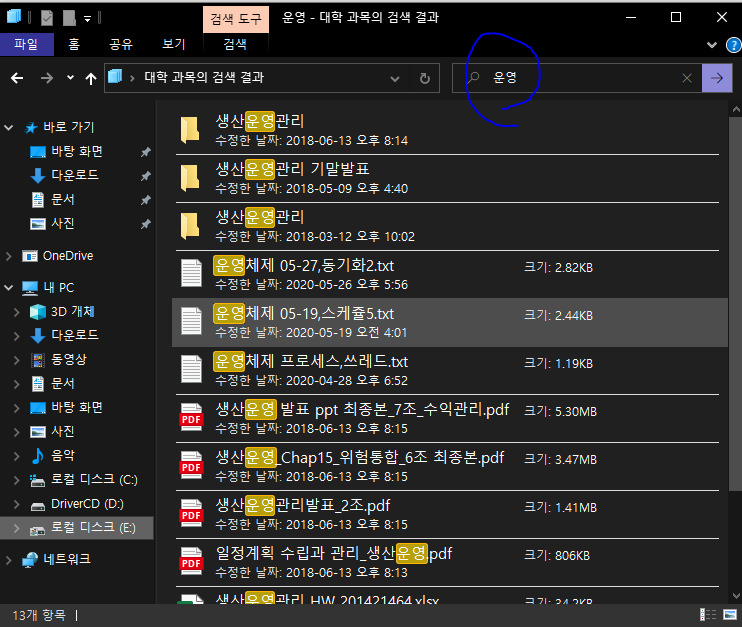Refresh the search results
Screen dimensions: 742x627
pos(425,78)
